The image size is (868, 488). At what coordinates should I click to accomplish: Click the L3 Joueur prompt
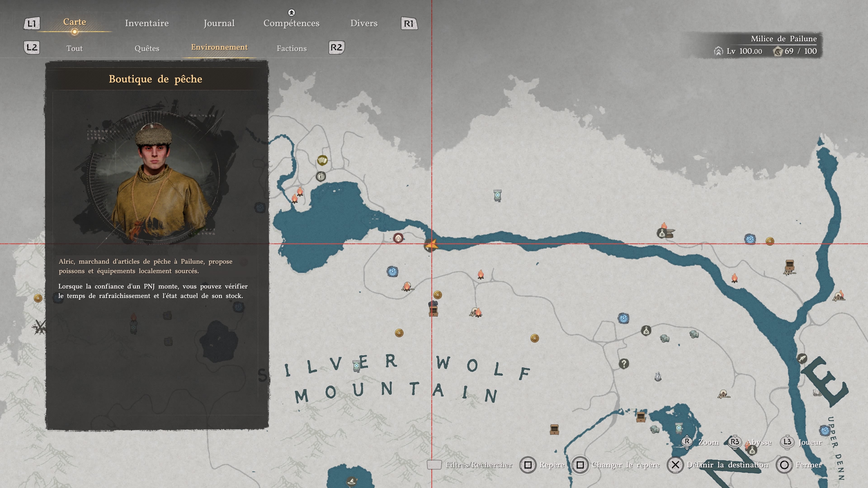(801, 442)
